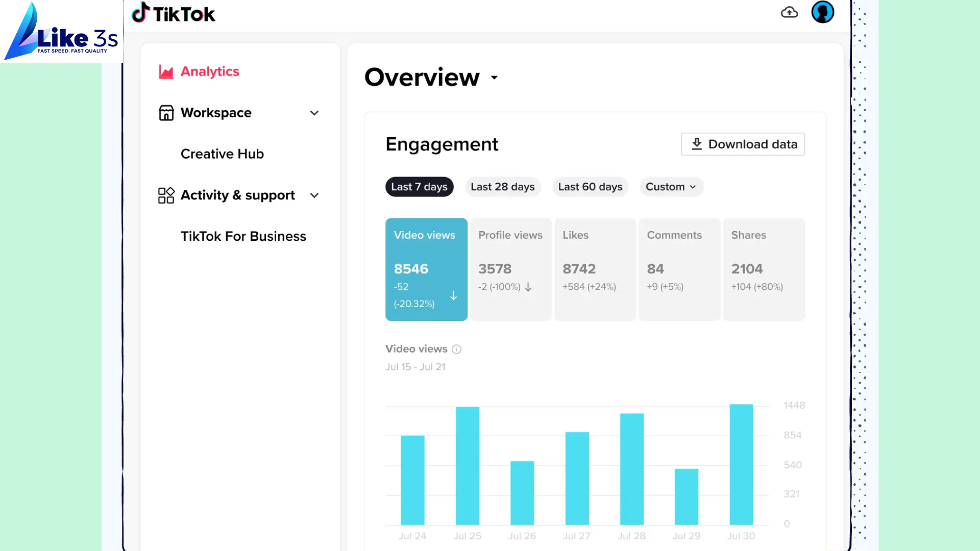Click the 1448 axis label
980x551 pixels.
(x=794, y=405)
